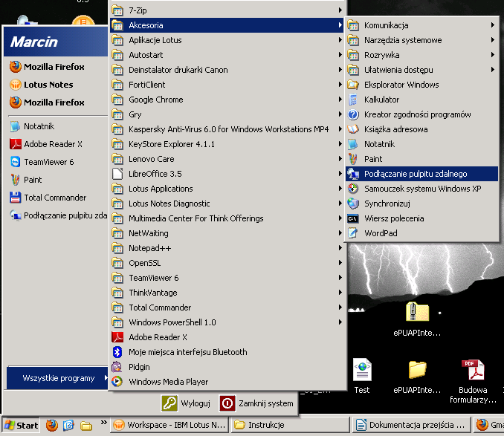Screen dimensions: 504x436
Task: Select Multimedia Center For Think Offerings
Action: tap(227, 218)
